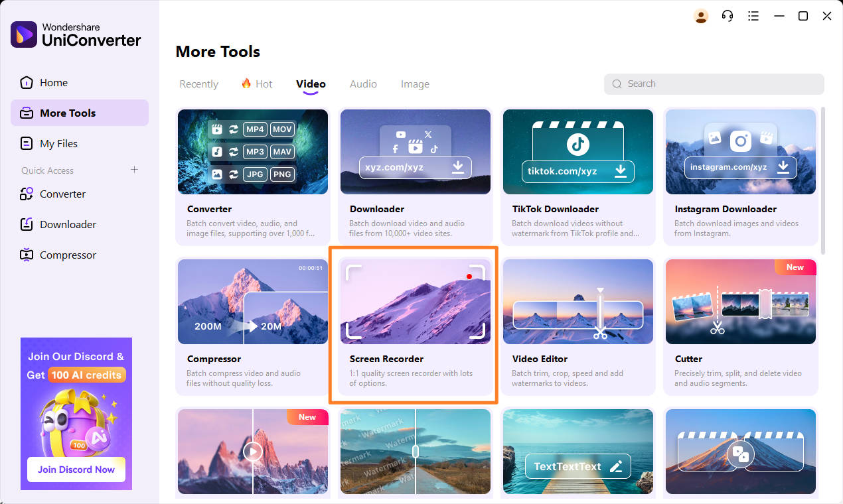This screenshot has width=843, height=504.
Task: Add a Quick Access shortcut with plus icon
Action: [x=134, y=170]
